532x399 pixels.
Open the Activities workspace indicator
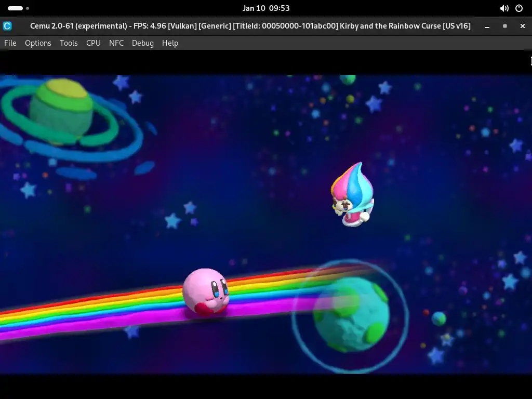pyautogui.click(x=18, y=8)
